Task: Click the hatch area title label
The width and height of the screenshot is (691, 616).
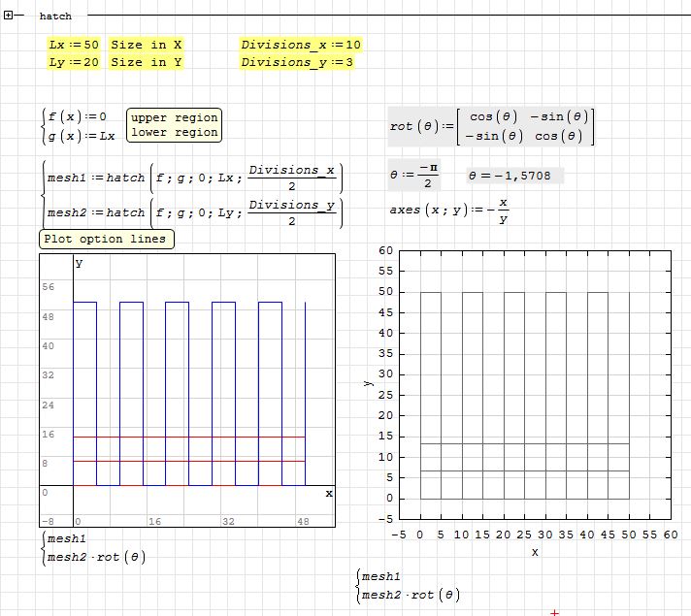Action: click(x=55, y=16)
